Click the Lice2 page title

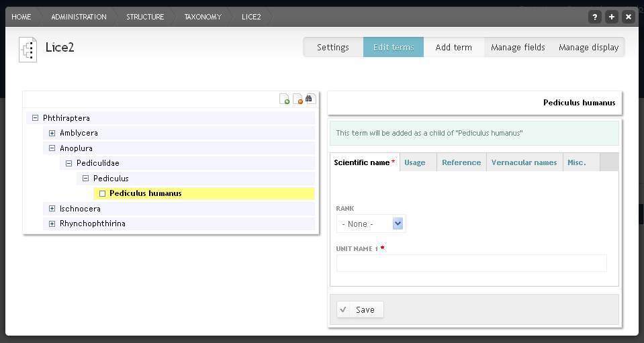(60, 48)
